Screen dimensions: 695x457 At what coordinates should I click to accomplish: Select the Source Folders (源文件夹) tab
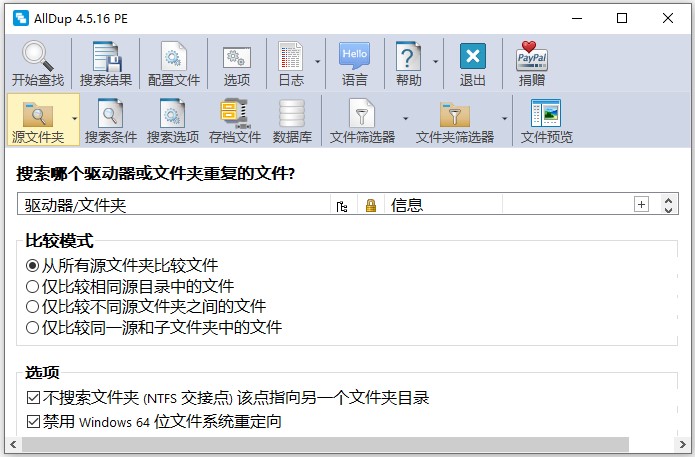coord(38,120)
